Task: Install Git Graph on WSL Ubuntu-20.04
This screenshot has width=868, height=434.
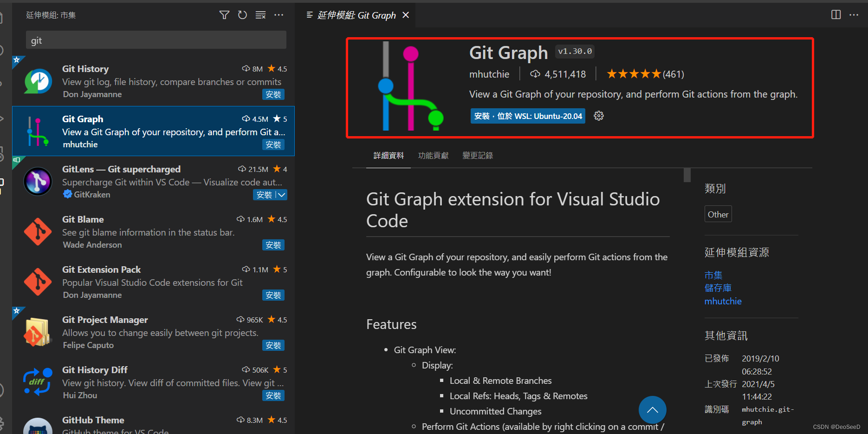Action: point(528,116)
